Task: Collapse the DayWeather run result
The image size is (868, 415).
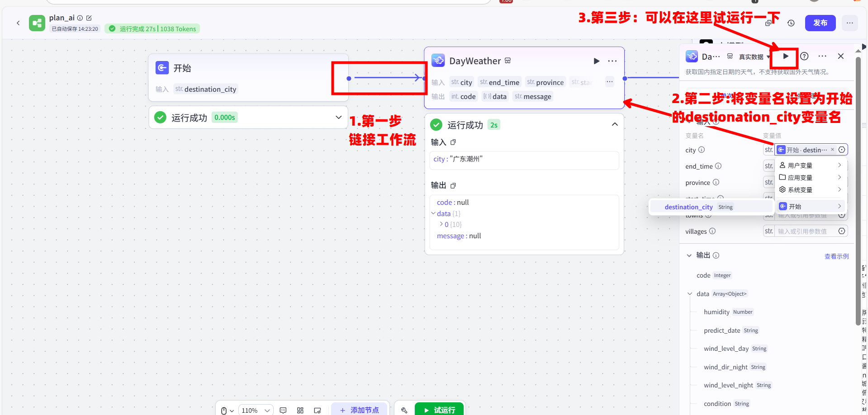Action: click(x=615, y=124)
